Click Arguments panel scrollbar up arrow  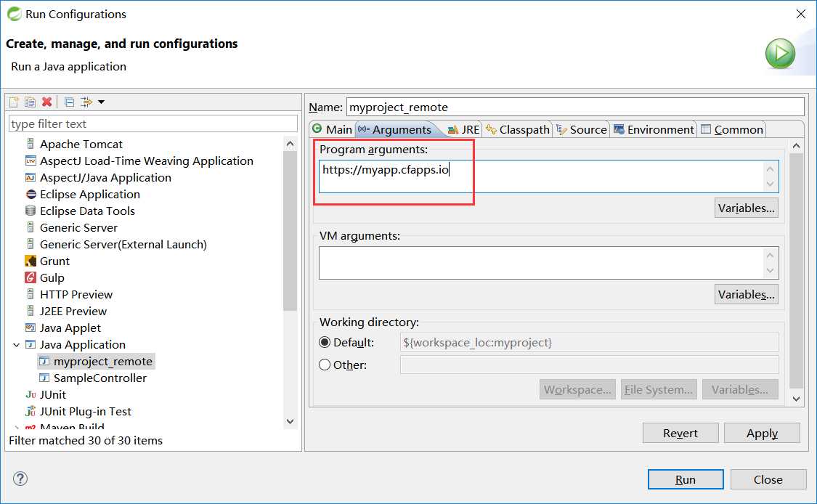click(x=796, y=146)
